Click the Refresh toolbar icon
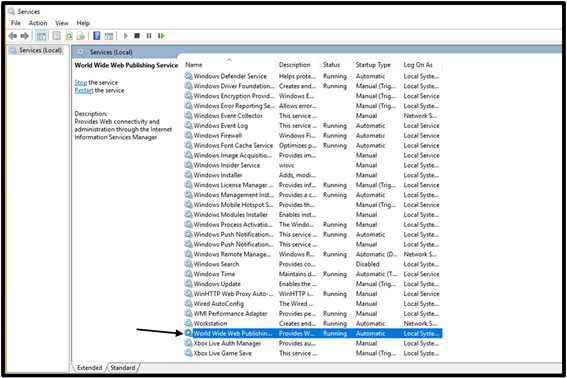The image size is (567, 378). coord(69,36)
